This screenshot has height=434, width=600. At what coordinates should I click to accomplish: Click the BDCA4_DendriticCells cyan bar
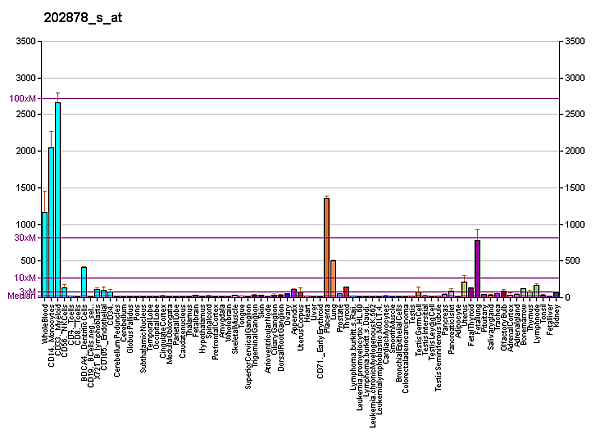(x=84, y=282)
